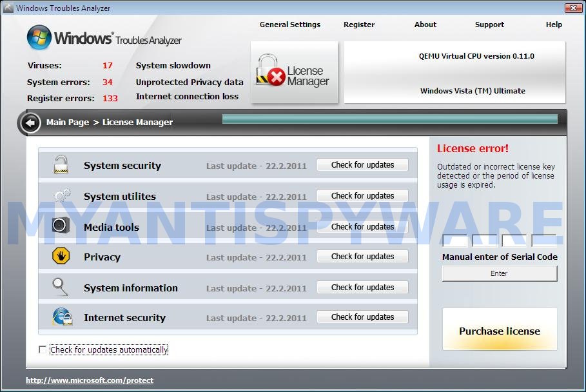Click the System utilites row label
Image resolution: width=586 pixels, height=392 pixels.
120,197
